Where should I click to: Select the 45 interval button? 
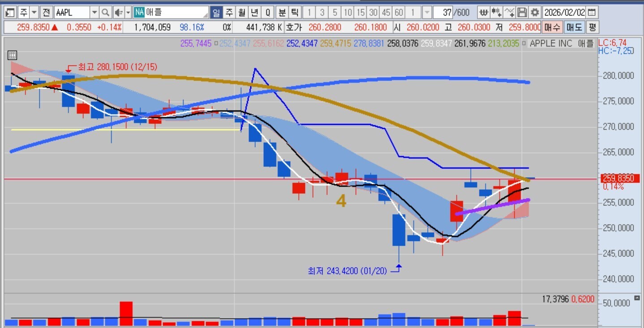(386, 12)
